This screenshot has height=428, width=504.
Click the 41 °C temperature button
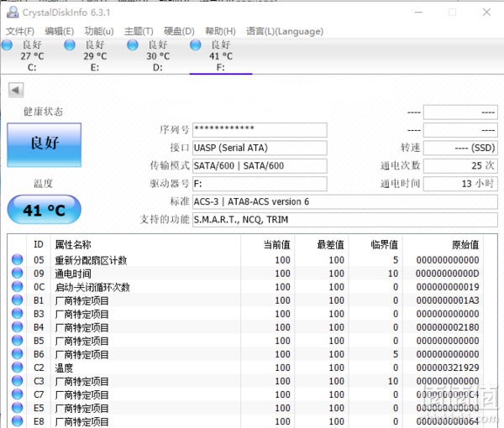44,210
